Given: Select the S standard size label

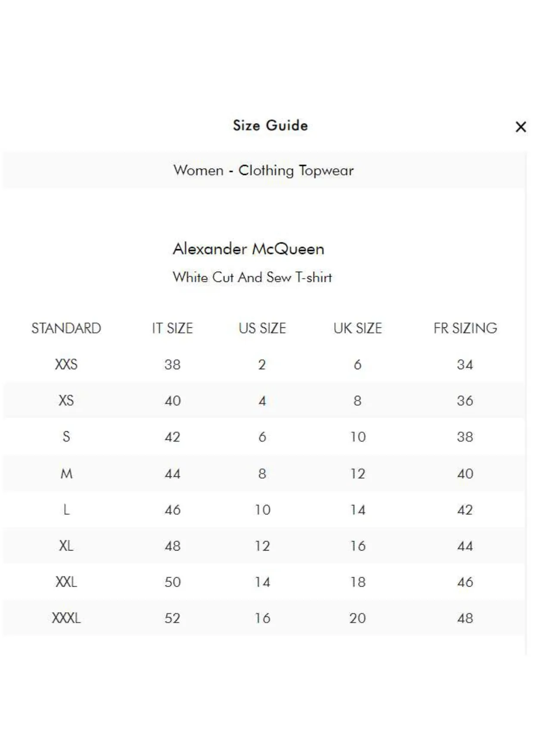Looking at the screenshot, I should click(x=66, y=437).
